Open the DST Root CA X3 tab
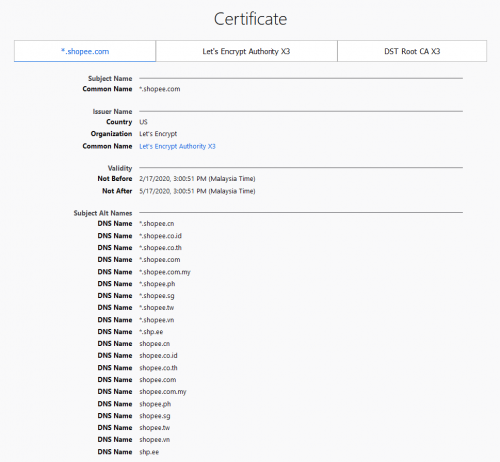The image size is (500, 462). coord(412,51)
